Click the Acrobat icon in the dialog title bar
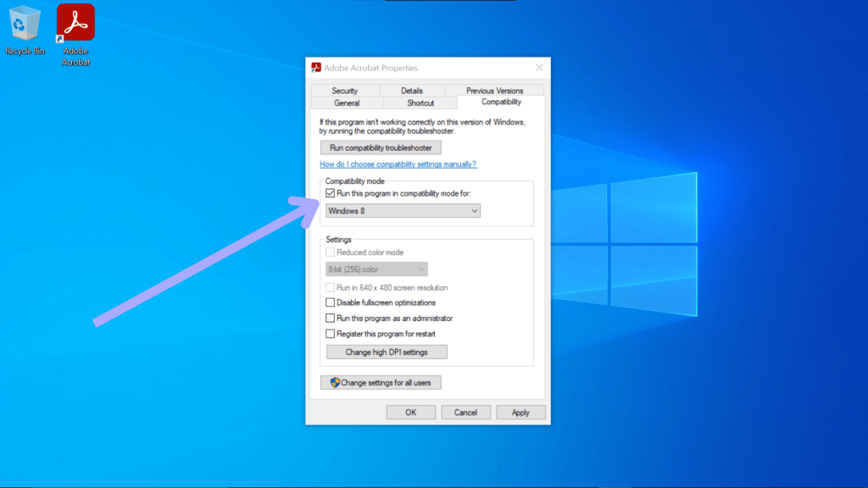Viewport: 868px width, 488px height. point(315,68)
